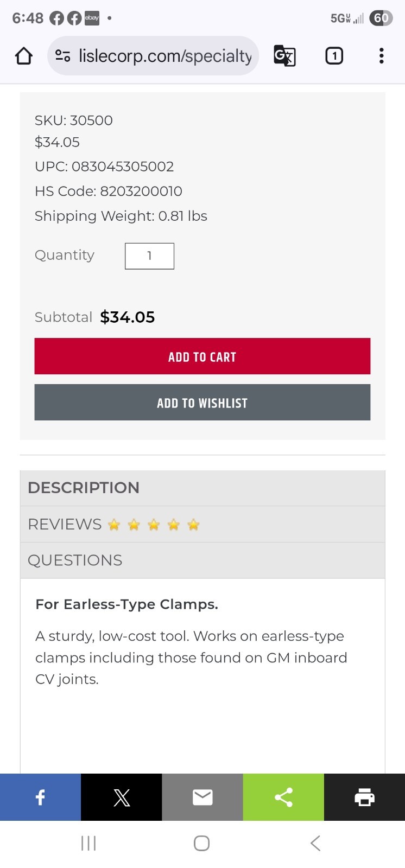Open the site info icon in address bar
The height and width of the screenshot is (868, 405).
pos(63,56)
